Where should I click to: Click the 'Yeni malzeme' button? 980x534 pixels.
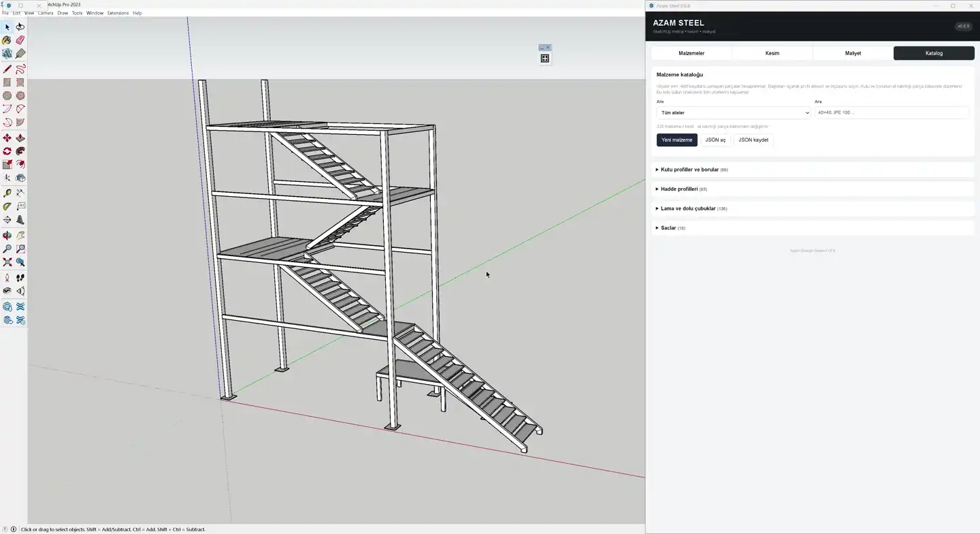coord(676,140)
